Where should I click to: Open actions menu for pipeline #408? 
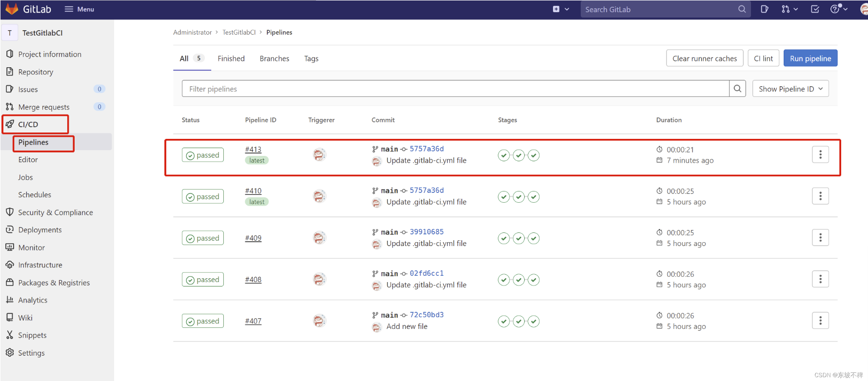pyautogui.click(x=820, y=279)
